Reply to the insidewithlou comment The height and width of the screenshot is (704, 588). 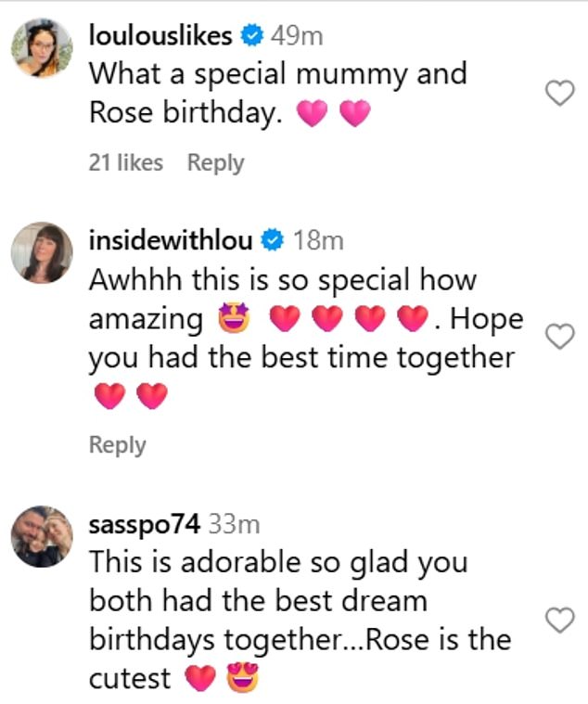point(117,445)
